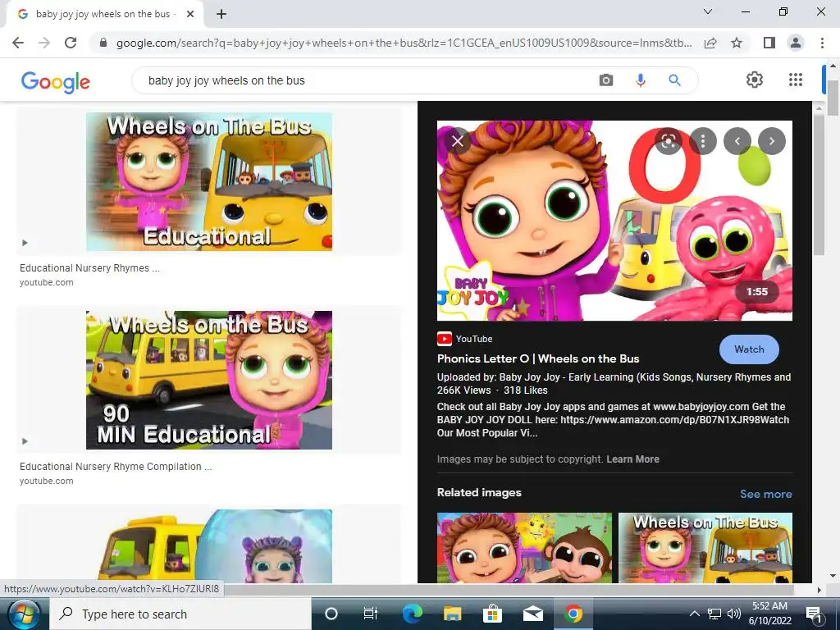Submit search with the magnifier icon
Image resolution: width=840 pixels, height=630 pixels.
coord(675,80)
